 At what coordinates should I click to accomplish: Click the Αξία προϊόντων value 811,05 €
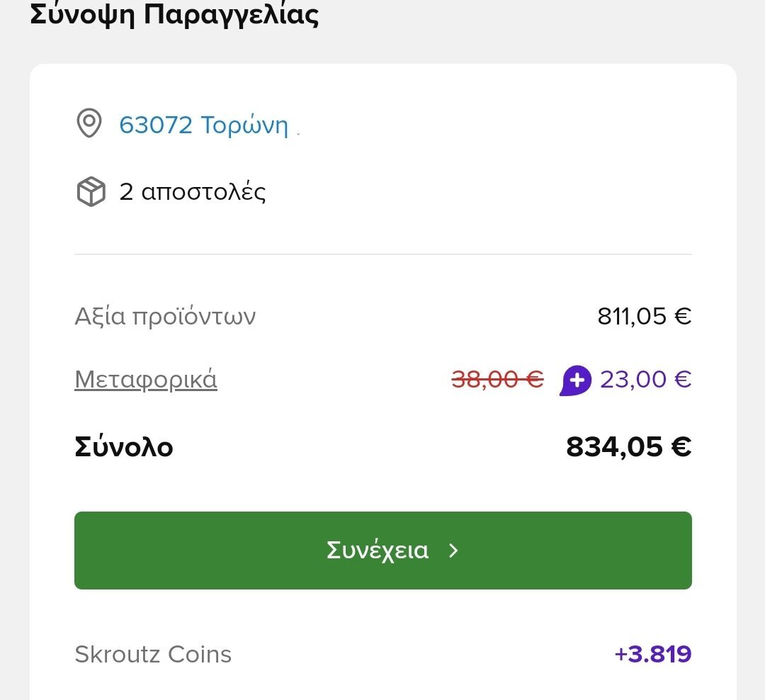(x=645, y=316)
